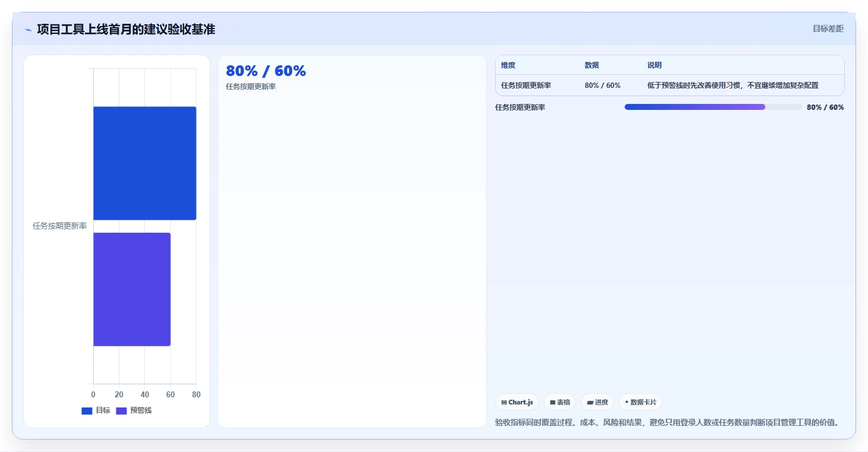
Task: Click the 0 tick on the chart axis
Action: [x=93, y=395]
